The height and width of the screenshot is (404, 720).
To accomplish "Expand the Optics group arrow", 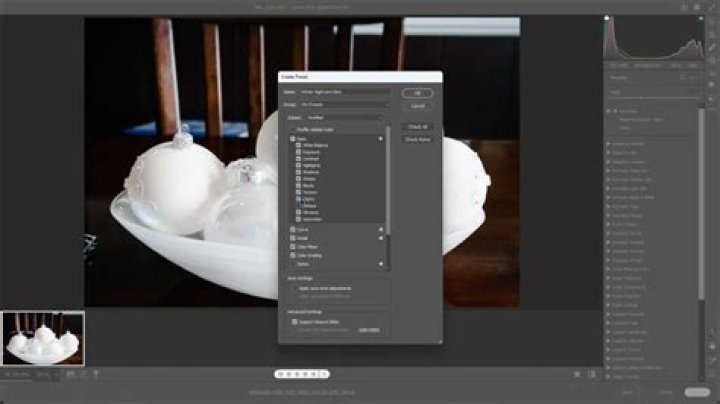I will click(380, 264).
